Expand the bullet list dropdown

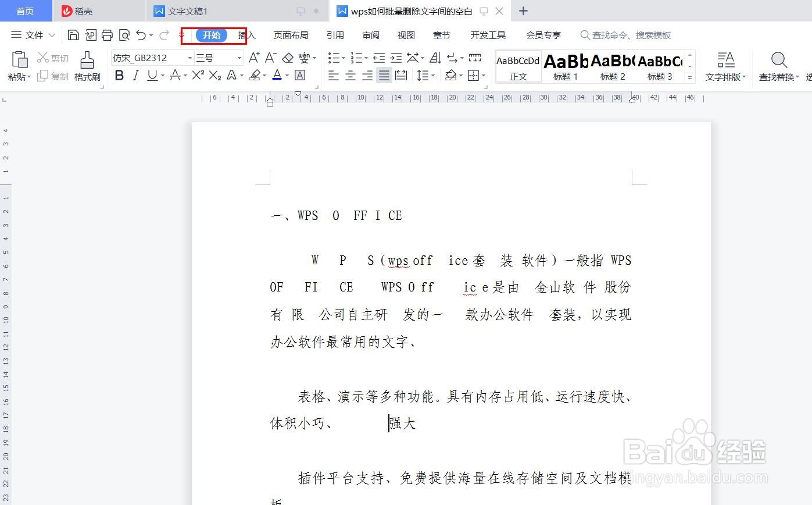[x=345, y=58]
